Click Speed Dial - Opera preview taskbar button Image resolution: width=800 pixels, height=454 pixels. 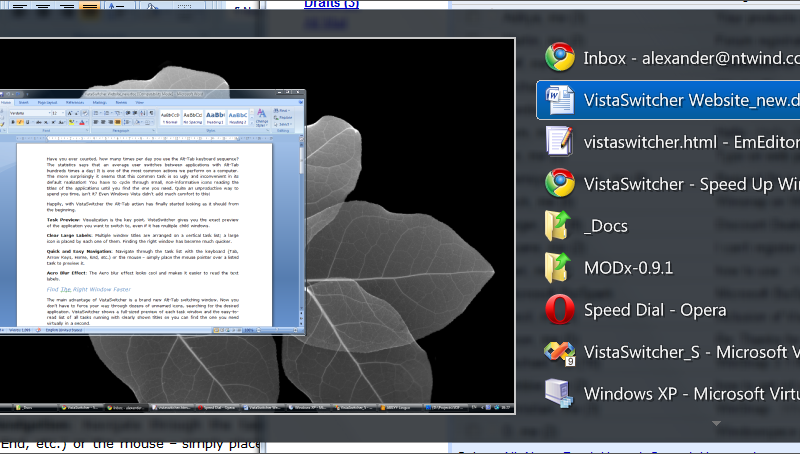point(217,408)
